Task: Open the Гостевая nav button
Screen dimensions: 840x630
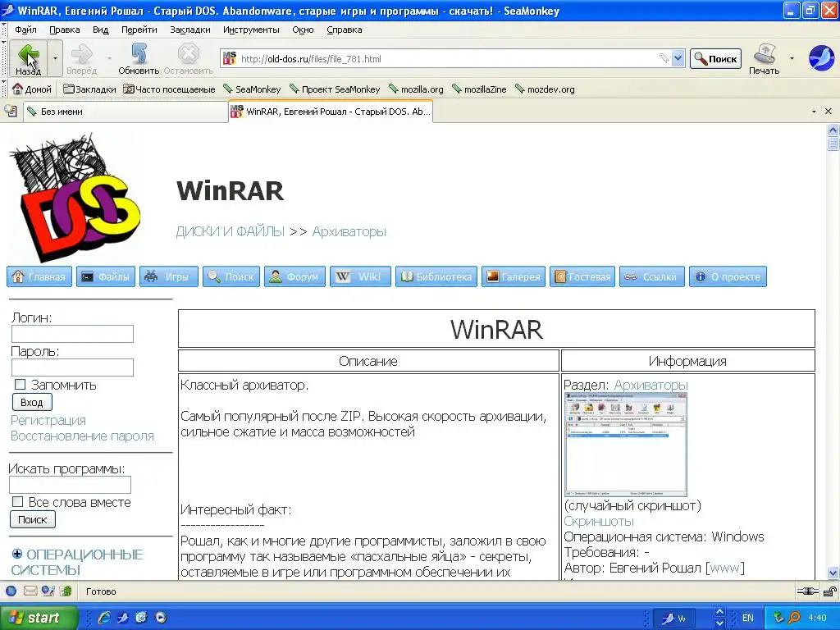Action: point(582,276)
